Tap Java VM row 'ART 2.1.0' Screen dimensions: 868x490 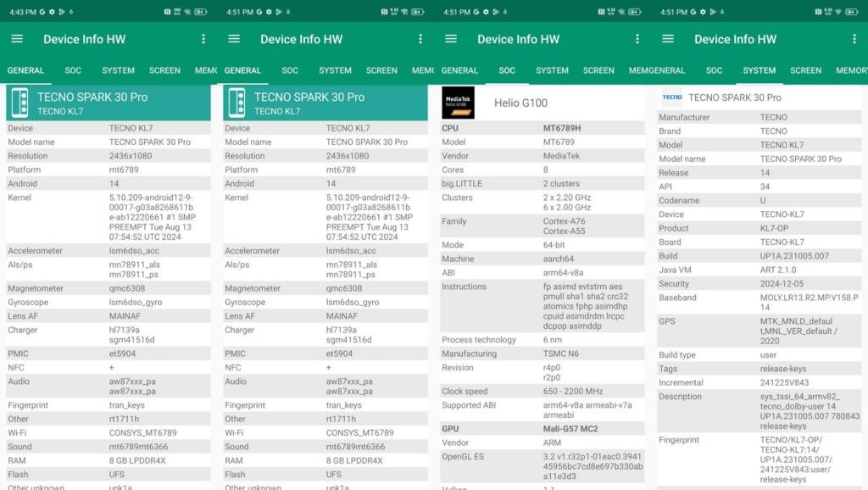759,269
